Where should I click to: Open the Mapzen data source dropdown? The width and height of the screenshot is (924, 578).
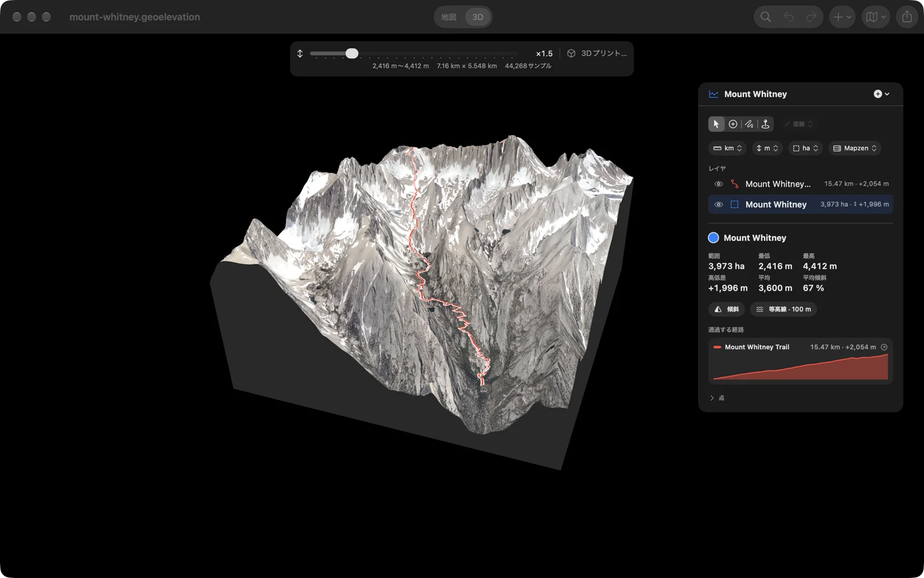coord(855,149)
